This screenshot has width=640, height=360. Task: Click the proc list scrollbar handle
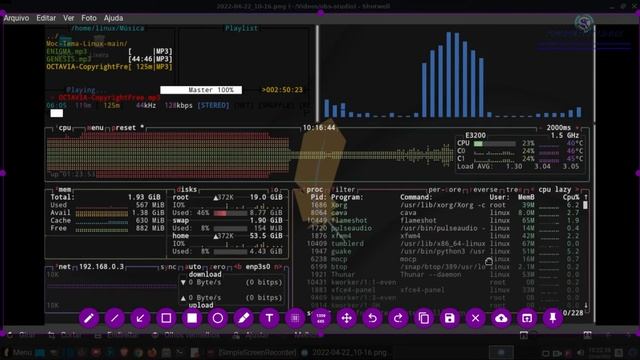(x=585, y=205)
